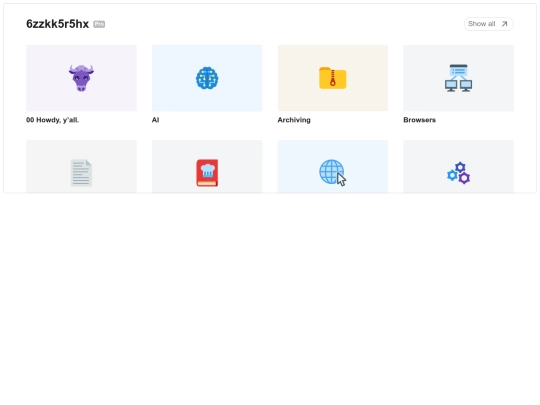Open the Archiving zipped folder icon
Screen dimensions: 540x405
coord(333,78)
